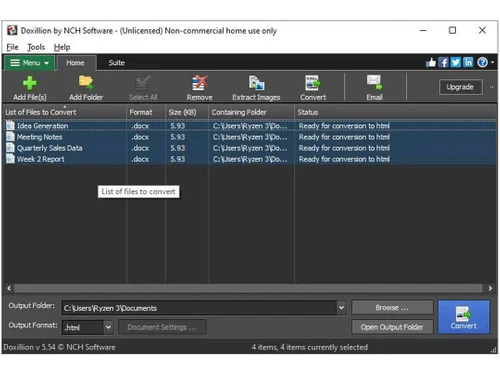Click the Convert icon in the toolbar
500x375 pixels.
313,88
